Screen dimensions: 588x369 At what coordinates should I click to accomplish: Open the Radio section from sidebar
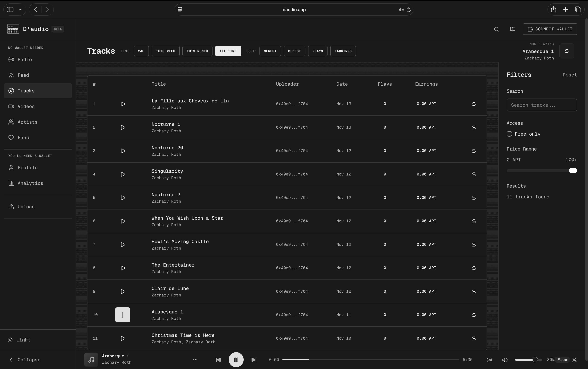(x=24, y=59)
